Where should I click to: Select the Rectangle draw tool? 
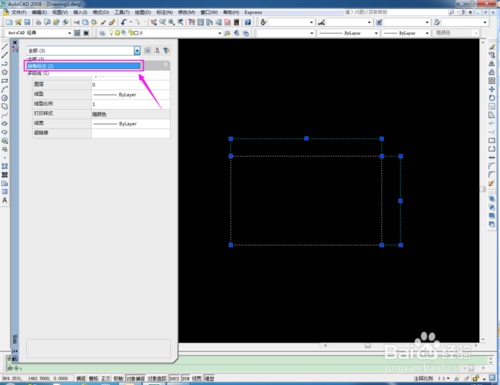pos(5,81)
